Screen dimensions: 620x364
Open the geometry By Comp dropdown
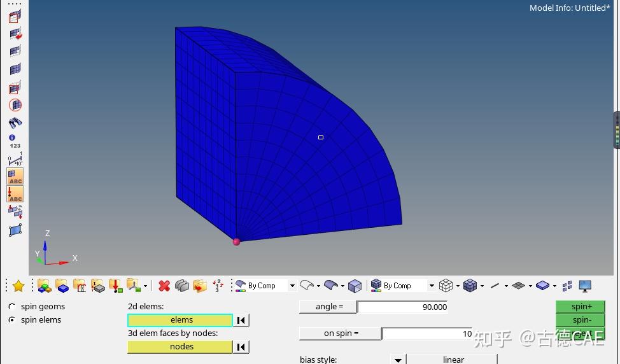pyautogui.click(x=292, y=286)
